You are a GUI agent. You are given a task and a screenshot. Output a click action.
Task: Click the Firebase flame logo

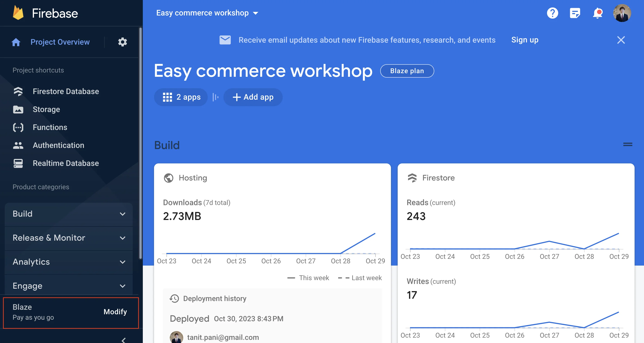(18, 13)
